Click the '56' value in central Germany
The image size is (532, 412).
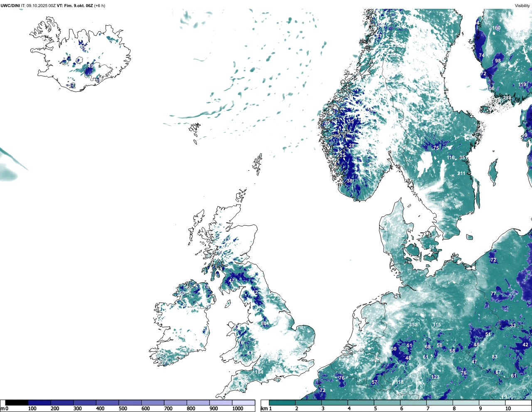440,345
